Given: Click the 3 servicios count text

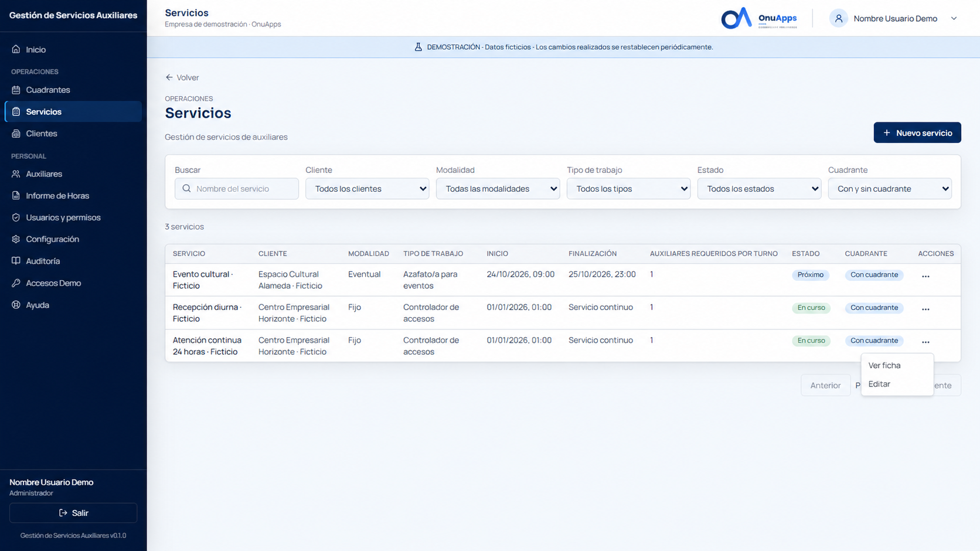Looking at the screenshot, I should 184,226.
